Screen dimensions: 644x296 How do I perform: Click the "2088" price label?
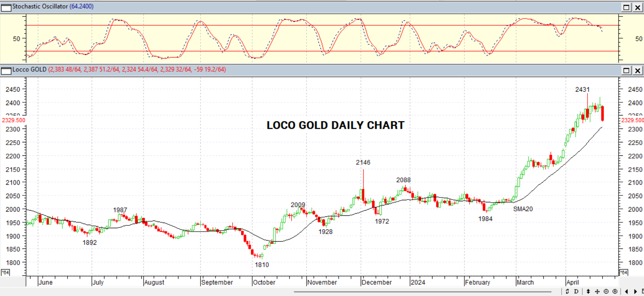pyautogui.click(x=403, y=180)
